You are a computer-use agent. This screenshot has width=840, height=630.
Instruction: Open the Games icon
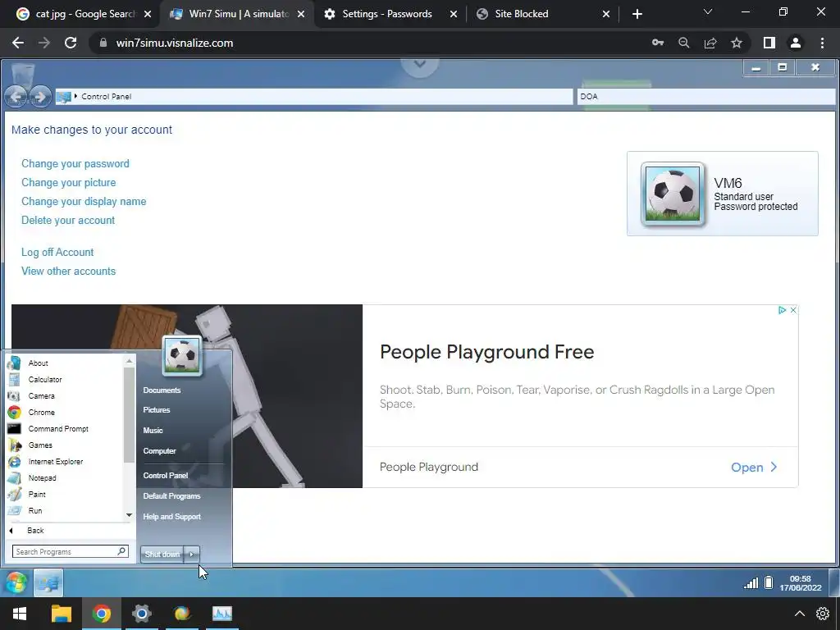(x=14, y=445)
